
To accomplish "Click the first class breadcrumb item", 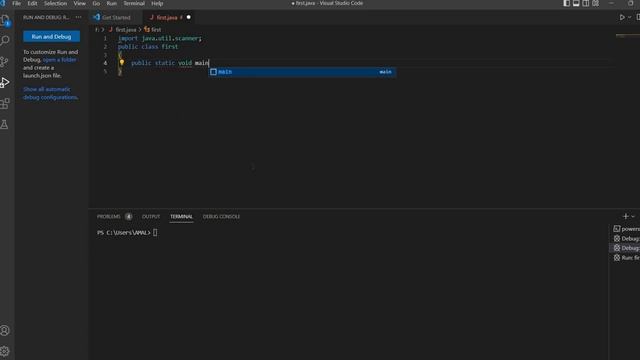I will pos(153,30).
